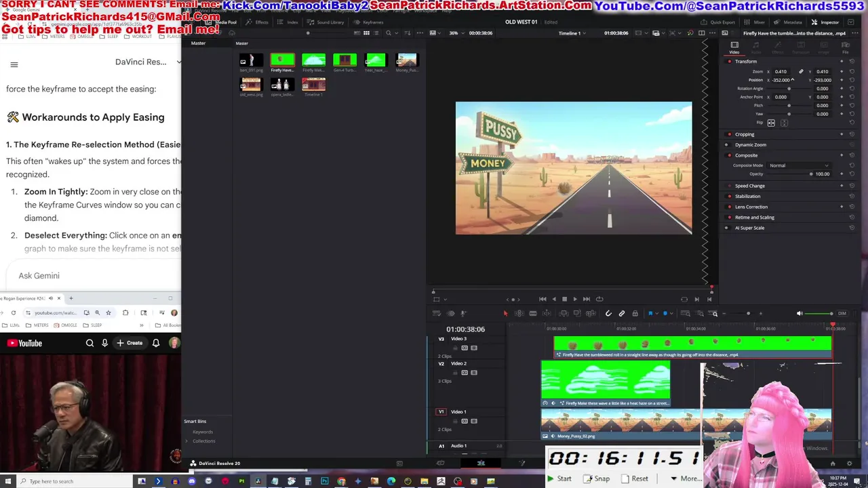Select the Master bin in sidebar
The width and height of the screenshot is (868, 488).
[198, 43]
